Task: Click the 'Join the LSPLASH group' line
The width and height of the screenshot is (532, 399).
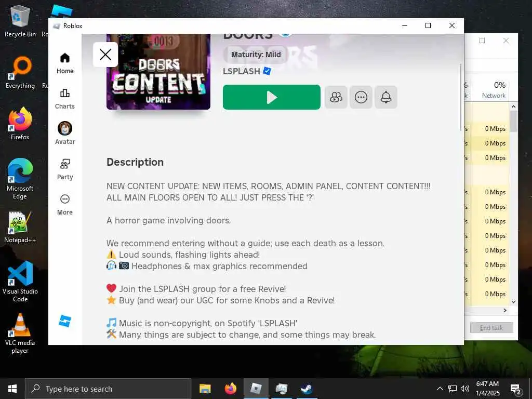Action: (196, 289)
